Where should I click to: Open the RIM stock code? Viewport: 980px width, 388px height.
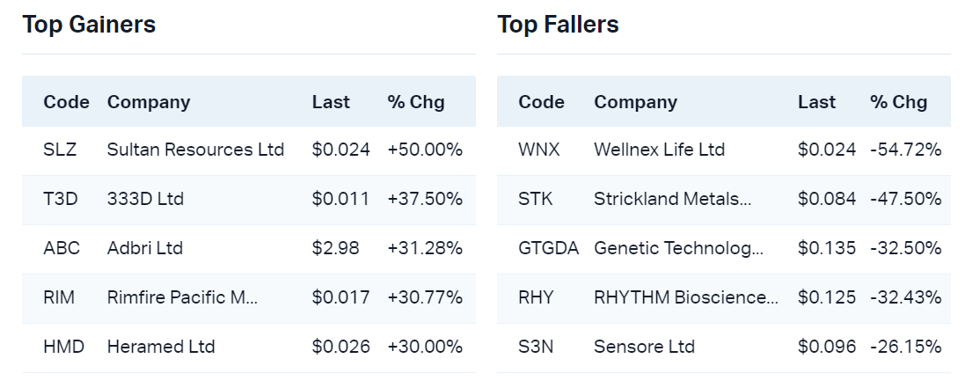click(x=59, y=297)
